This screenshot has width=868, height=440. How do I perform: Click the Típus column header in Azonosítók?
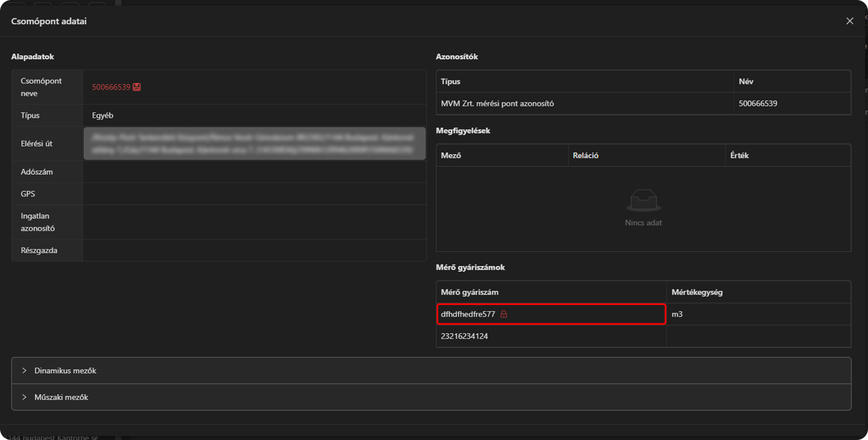(451, 82)
